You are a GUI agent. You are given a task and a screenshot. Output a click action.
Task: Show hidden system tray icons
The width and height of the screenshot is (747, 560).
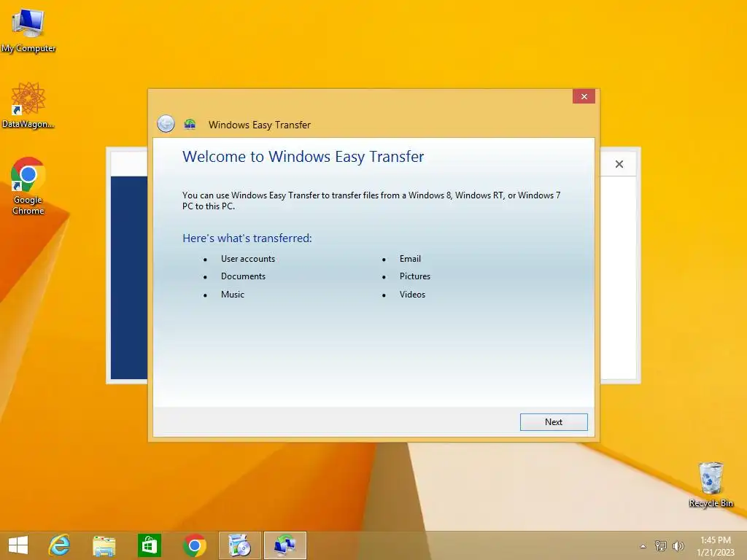[x=643, y=546]
